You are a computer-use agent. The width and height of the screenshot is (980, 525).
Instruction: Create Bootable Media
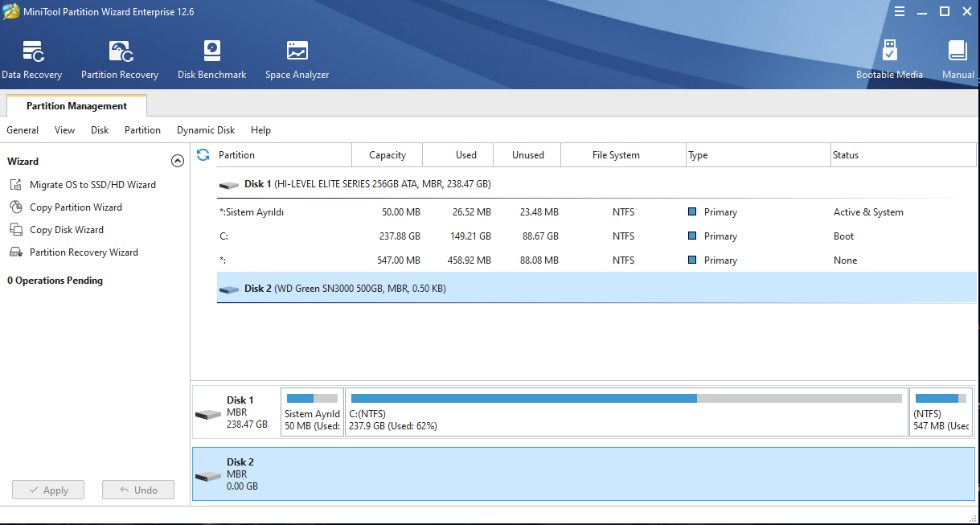point(889,60)
